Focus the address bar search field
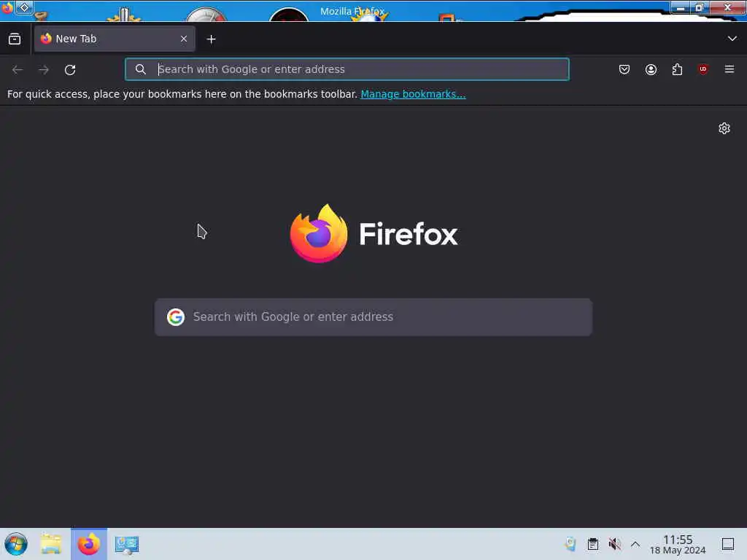 point(347,69)
